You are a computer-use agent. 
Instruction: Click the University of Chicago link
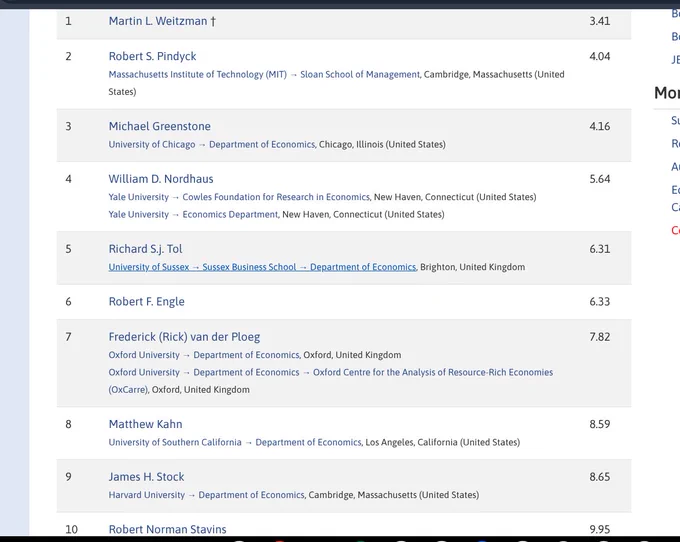coord(152,144)
